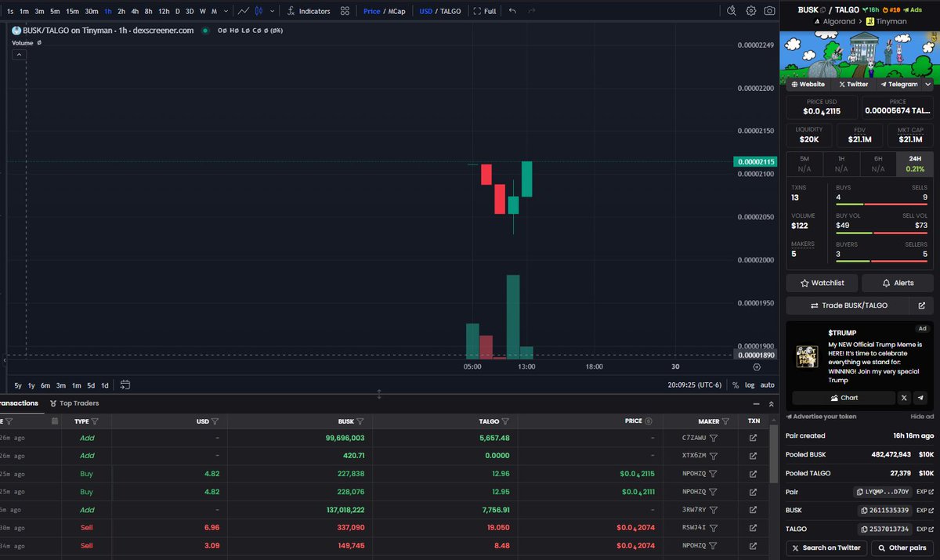Screen dimensions: 940x560
Task: Open the token Telegram link
Action: click(x=899, y=84)
